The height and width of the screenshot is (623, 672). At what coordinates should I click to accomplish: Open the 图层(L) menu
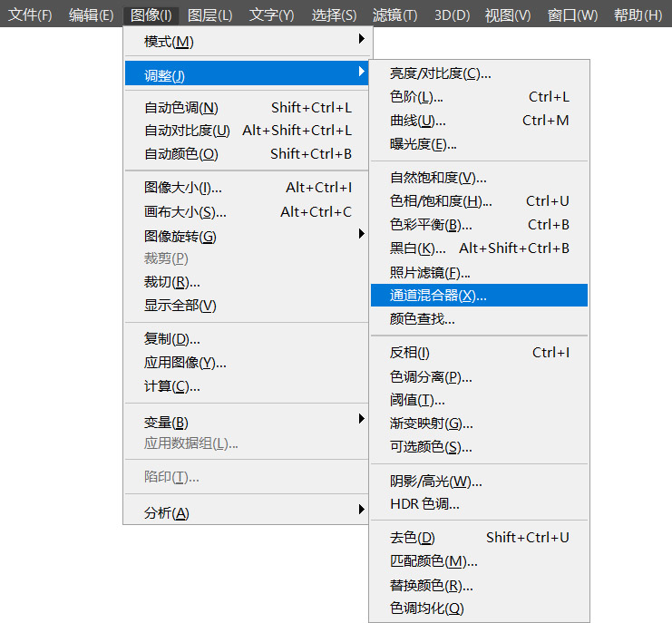(210, 15)
